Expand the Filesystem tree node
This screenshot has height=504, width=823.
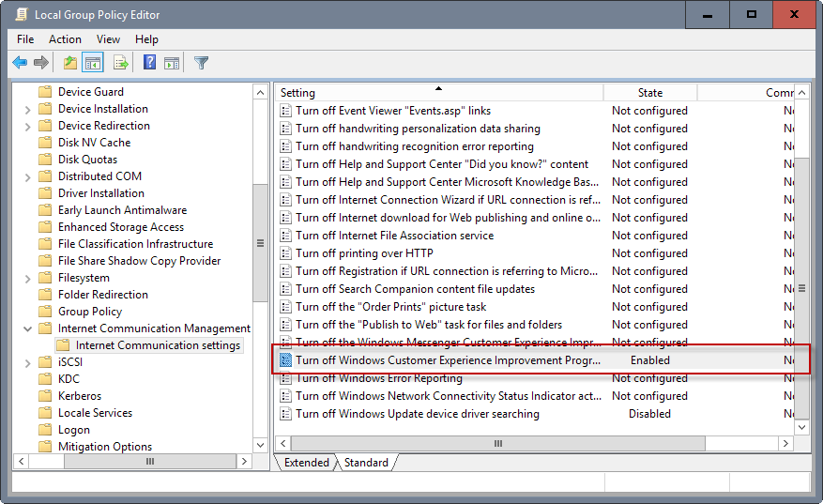click(28, 279)
